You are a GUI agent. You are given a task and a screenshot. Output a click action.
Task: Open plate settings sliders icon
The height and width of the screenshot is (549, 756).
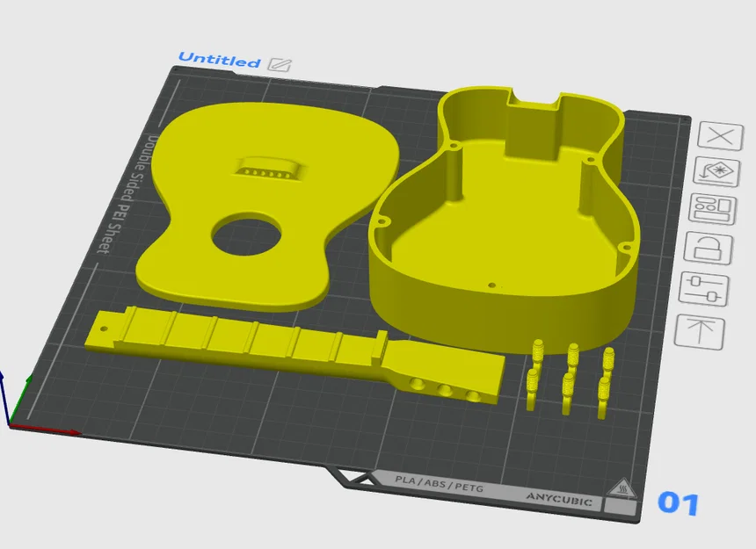coord(704,288)
